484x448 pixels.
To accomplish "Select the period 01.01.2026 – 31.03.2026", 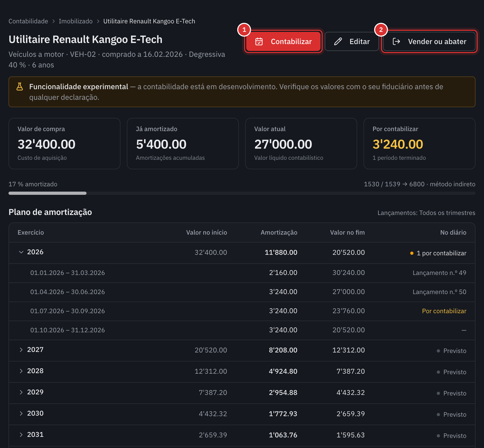I will click(x=67, y=273).
